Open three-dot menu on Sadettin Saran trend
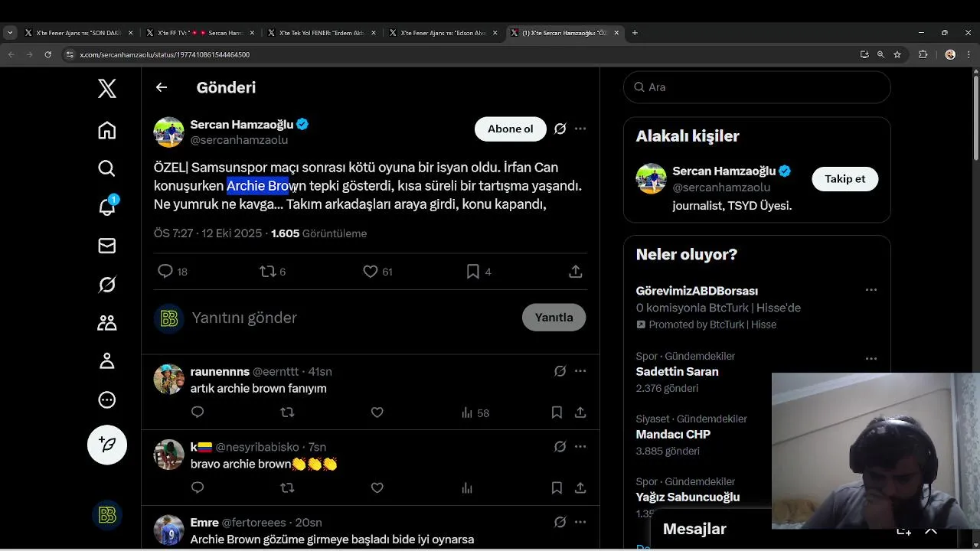980x551 pixels. point(871,358)
